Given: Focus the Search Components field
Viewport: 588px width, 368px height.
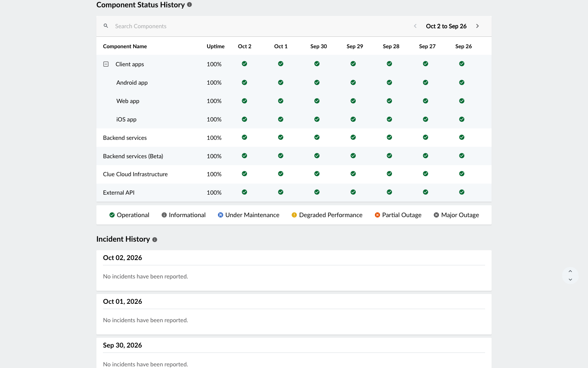Looking at the screenshot, I should pos(257,26).
